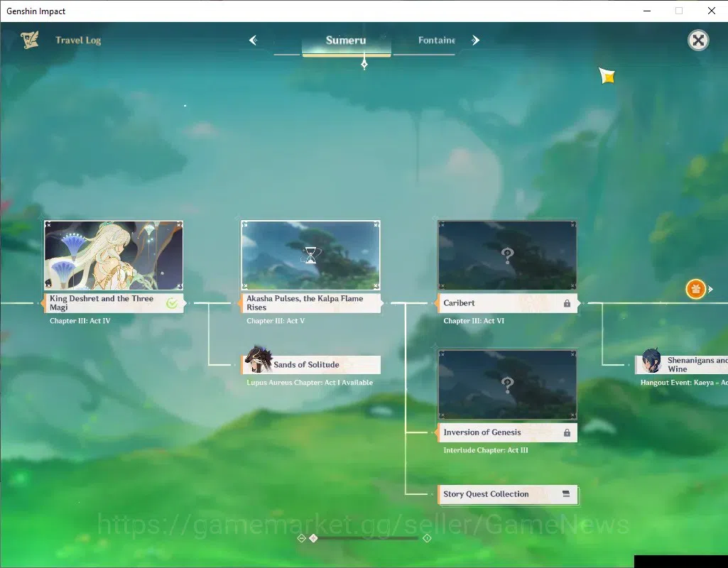Go to previous region with left arrow
This screenshot has width=728, height=568.
point(253,40)
